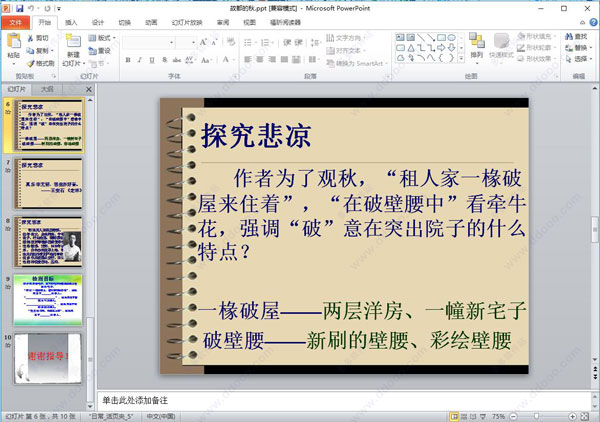
Task: Open the File (文件) tab
Action: [16, 23]
